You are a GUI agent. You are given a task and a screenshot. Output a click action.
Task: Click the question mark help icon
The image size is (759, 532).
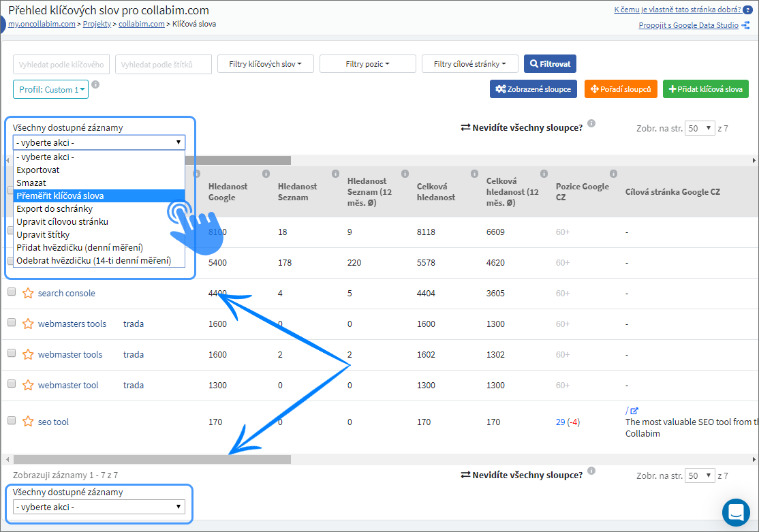coord(748,10)
